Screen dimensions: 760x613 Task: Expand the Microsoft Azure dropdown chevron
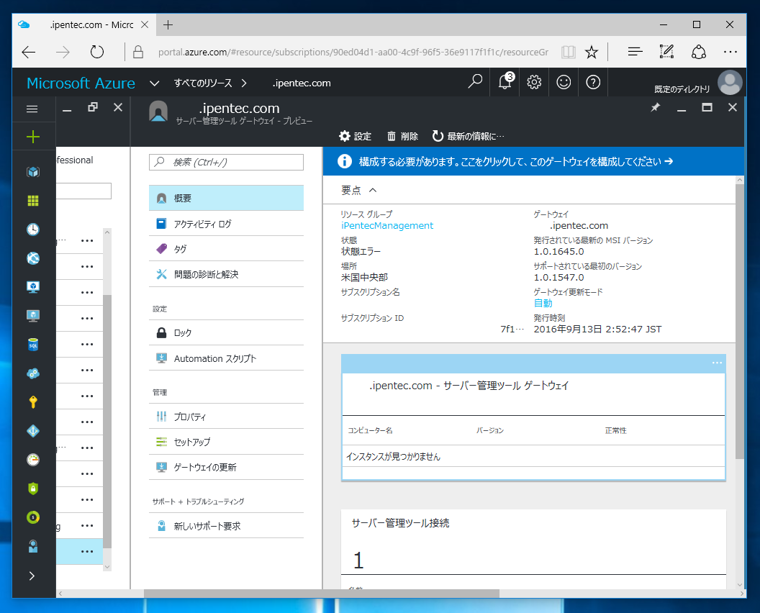154,83
